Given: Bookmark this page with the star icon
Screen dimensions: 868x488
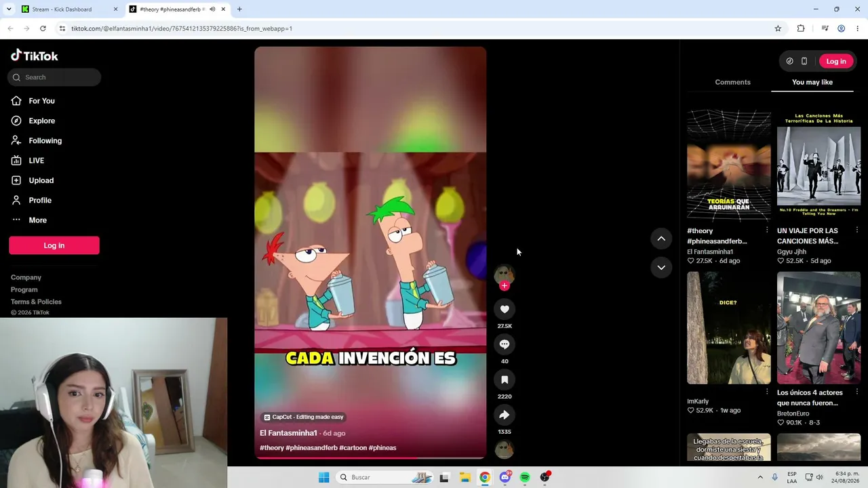Looking at the screenshot, I should point(778,28).
